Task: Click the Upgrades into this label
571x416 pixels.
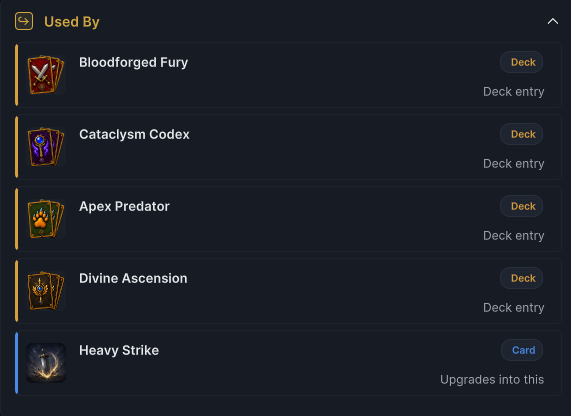Action: pyautogui.click(x=492, y=380)
